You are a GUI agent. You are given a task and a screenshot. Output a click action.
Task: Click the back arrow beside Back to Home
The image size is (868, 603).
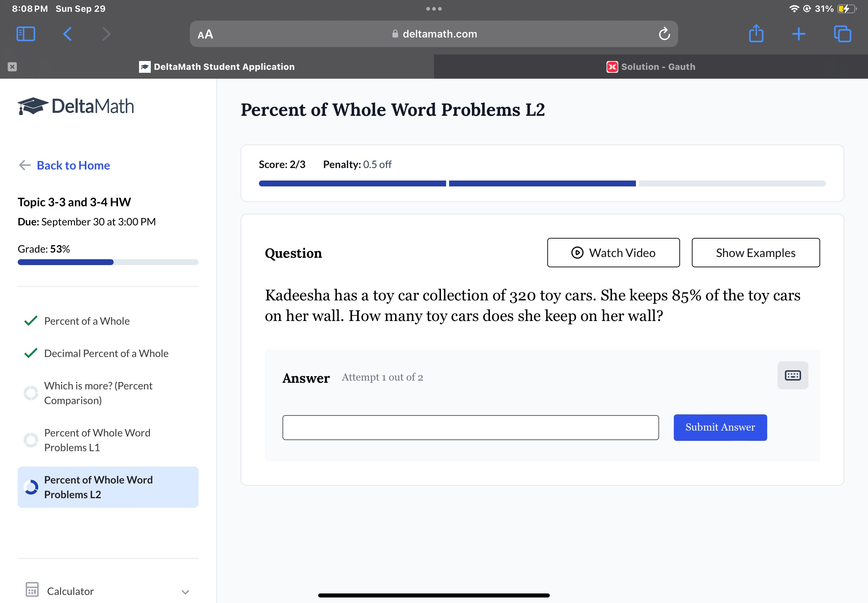[25, 165]
